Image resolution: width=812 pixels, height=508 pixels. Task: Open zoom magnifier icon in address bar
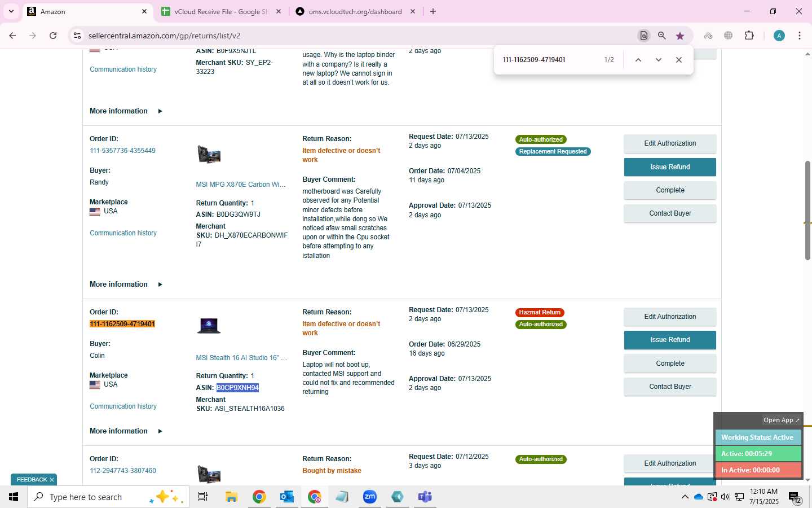click(662, 36)
